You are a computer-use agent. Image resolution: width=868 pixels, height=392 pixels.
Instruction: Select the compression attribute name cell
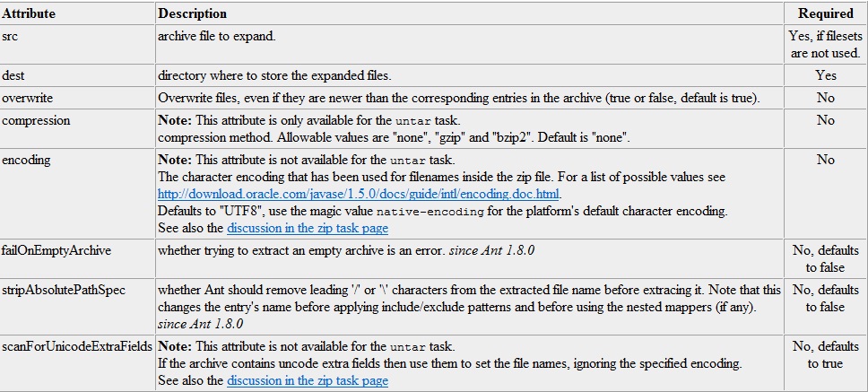[x=77, y=128]
